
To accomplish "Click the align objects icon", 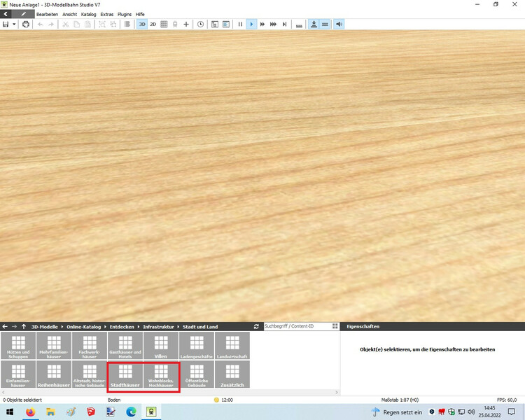I will [127, 24].
